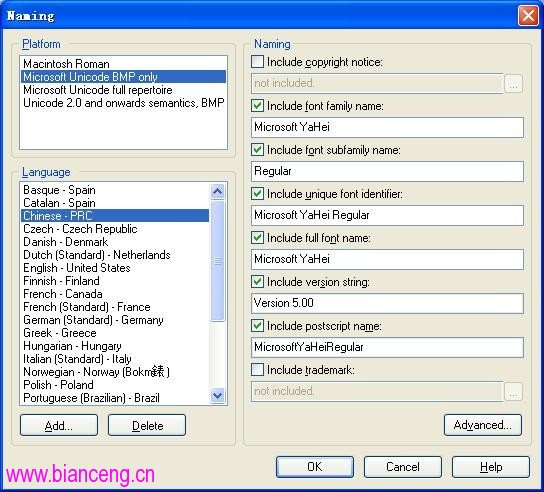Toggle Include version string checkbox
Viewport: 544px width, 492px height.
click(x=257, y=282)
